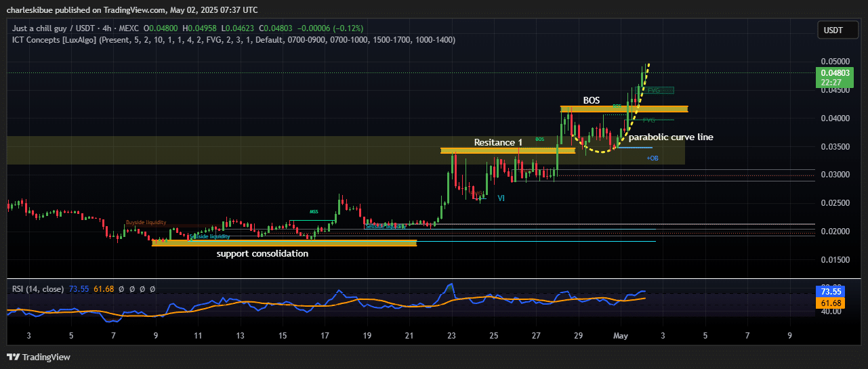This screenshot has width=868, height=369.
Task: Select the orange support consolidation rectangle
Action: (285, 242)
